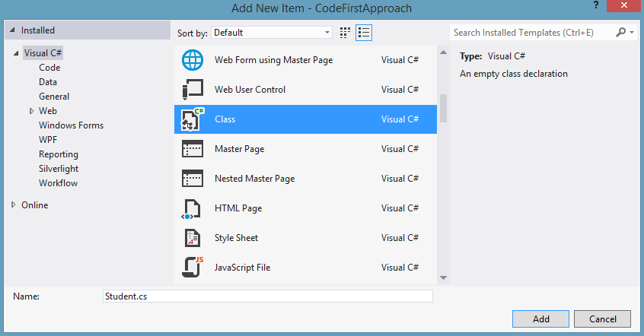Select the Web Form using Master Page icon

[193, 60]
